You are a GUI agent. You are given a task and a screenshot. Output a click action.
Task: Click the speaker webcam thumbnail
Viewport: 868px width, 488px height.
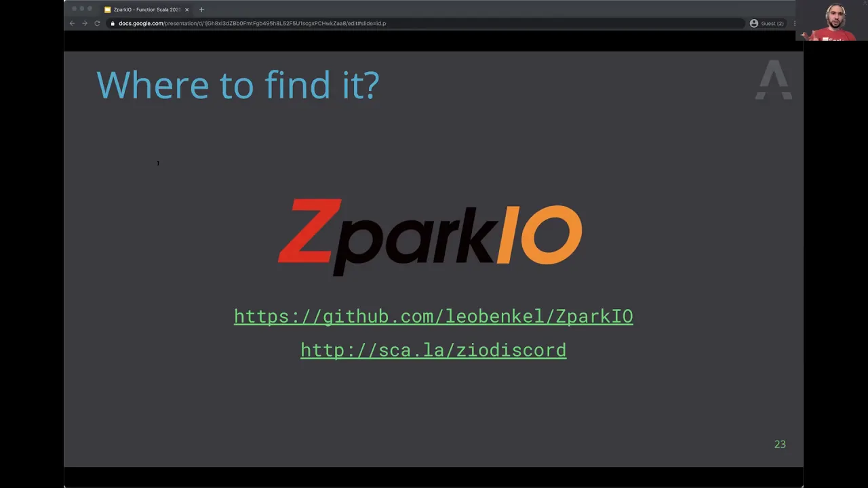tap(831, 21)
